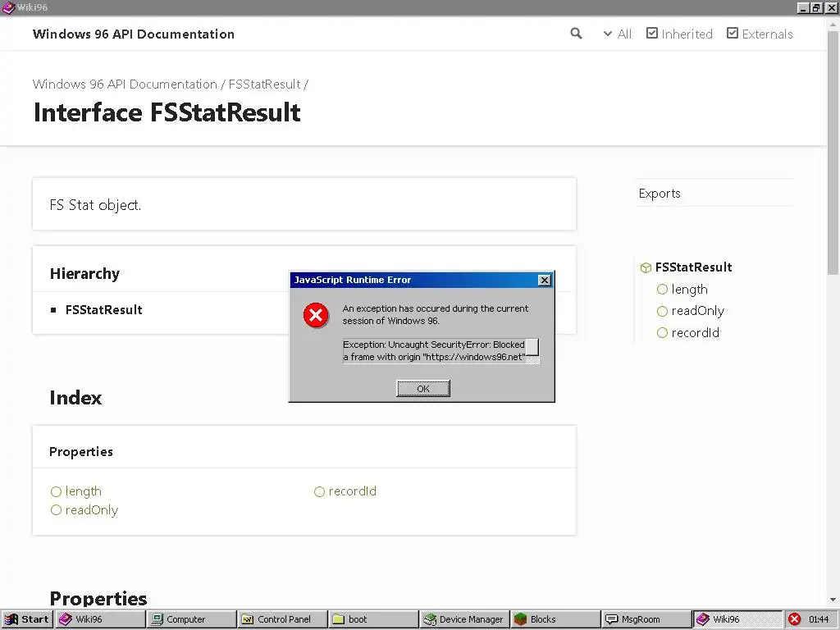The image size is (840, 630).
Task: Go to readOnly in the sidebar navigation
Action: (697, 311)
